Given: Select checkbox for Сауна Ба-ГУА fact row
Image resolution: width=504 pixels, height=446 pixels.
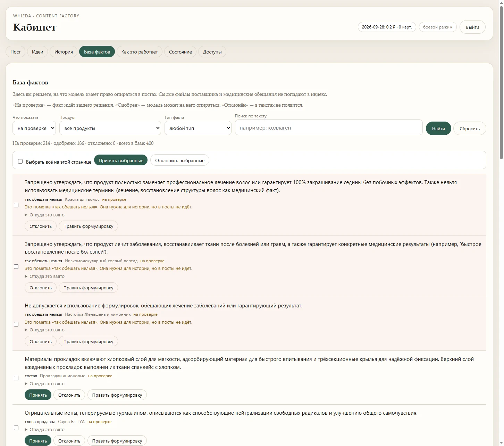Looking at the screenshot, I should click(16, 428).
